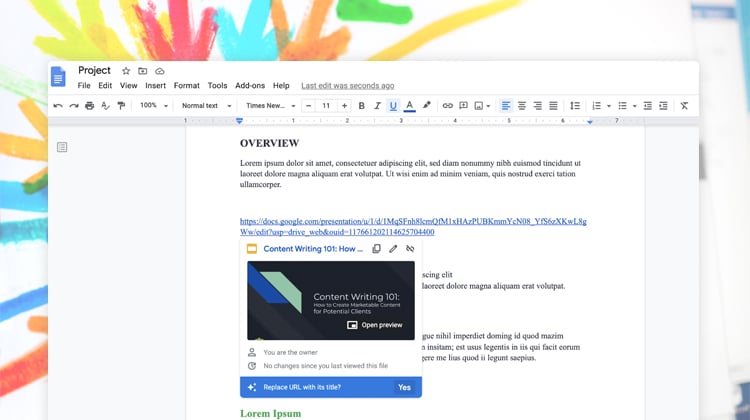Open the Help menu

point(281,86)
